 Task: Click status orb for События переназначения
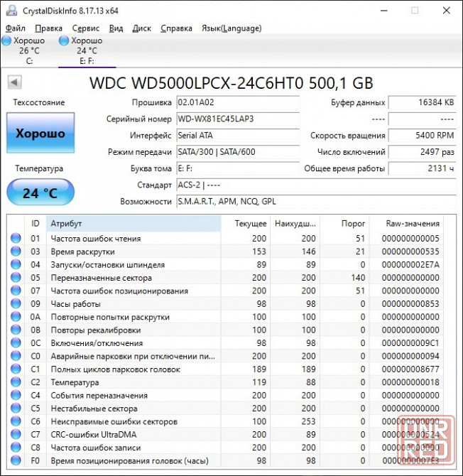point(16,395)
